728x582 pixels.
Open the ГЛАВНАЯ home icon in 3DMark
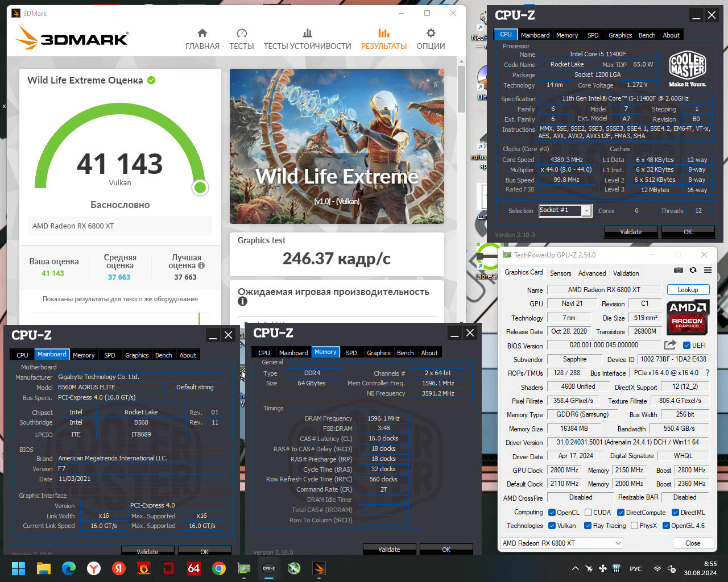coord(202,33)
